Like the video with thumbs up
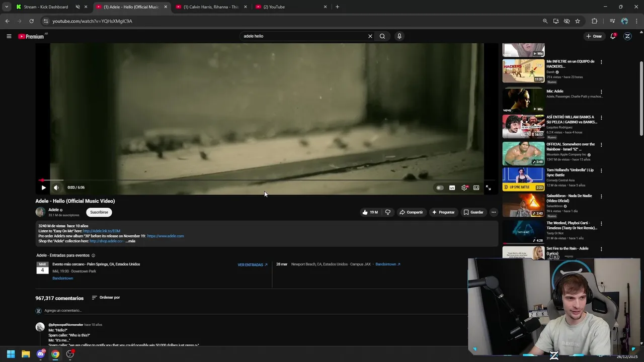 click(x=370, y=212)
